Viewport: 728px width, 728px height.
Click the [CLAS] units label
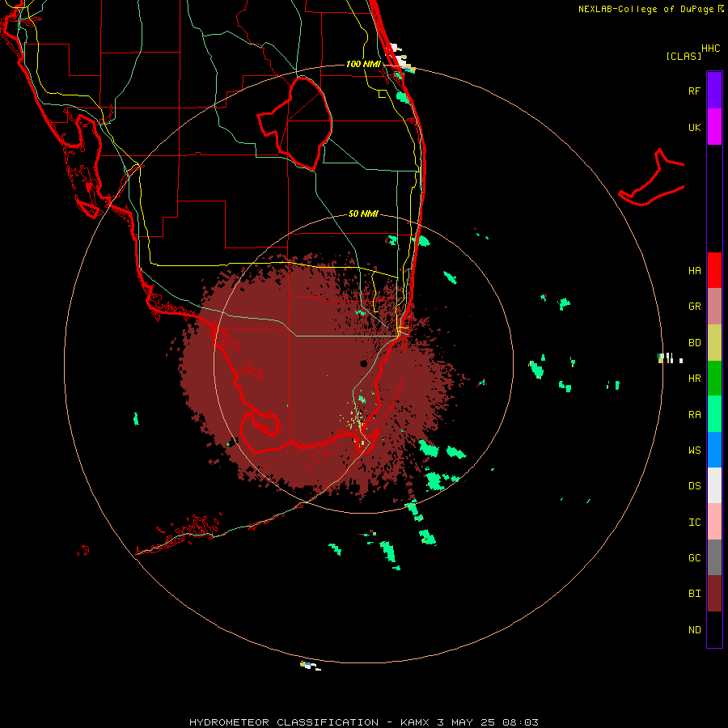[684, 56]
